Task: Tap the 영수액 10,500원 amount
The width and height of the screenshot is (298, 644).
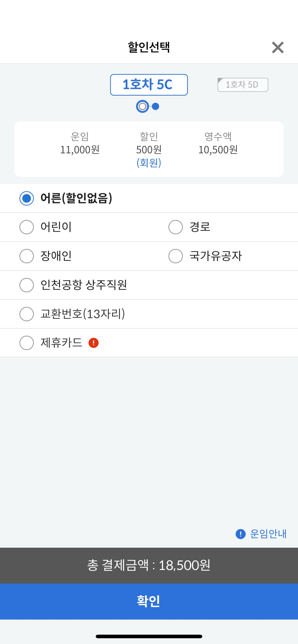Action: [218, 150]
